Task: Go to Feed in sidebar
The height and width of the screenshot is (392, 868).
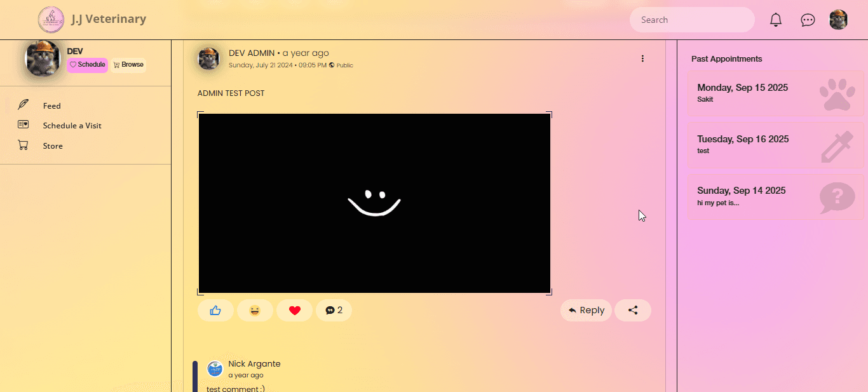Action: (52, 106)
